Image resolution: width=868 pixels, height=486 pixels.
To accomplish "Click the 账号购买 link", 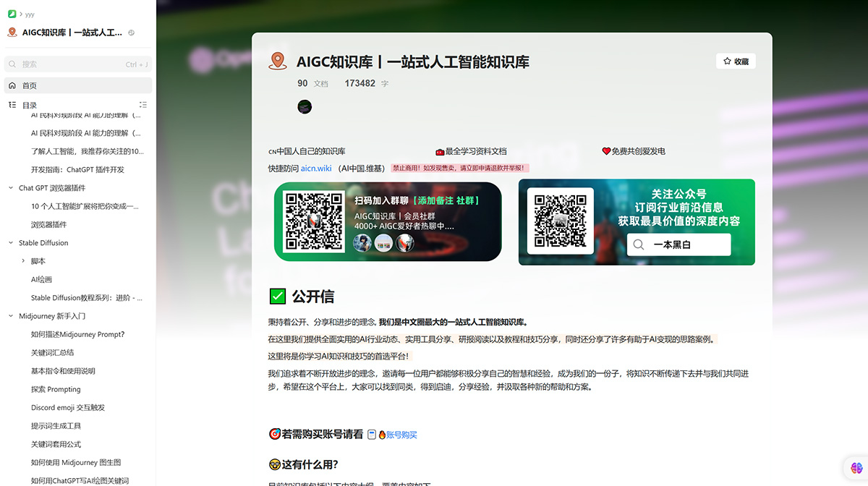I will 402,434.
